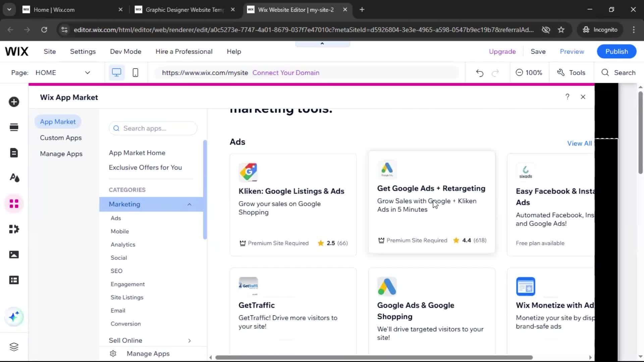
Task: Click the Redo arrow
Action: pos(495,73)
